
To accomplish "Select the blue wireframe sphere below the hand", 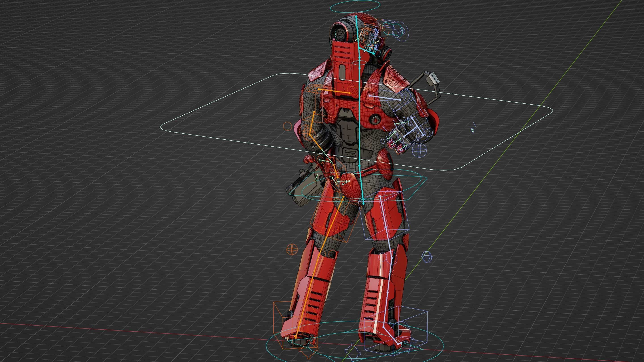I will pos(419,150).
